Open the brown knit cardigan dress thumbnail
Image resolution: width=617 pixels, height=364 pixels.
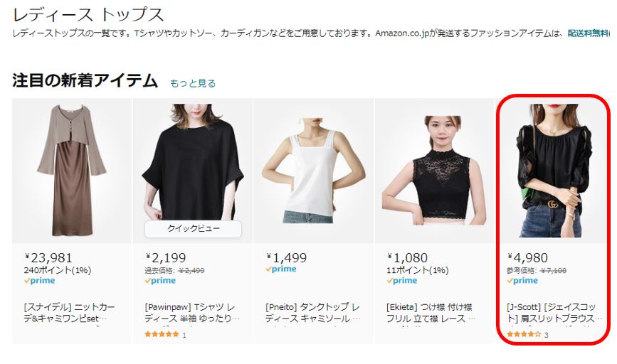tap(72, 171)
